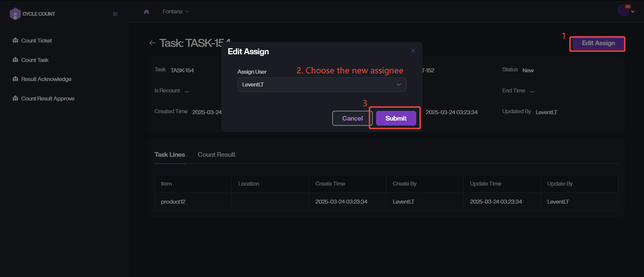This screenshot has width=644, height=277.
Task: Expand the chevron beside user avatar
Action: [x=633, y=12]
